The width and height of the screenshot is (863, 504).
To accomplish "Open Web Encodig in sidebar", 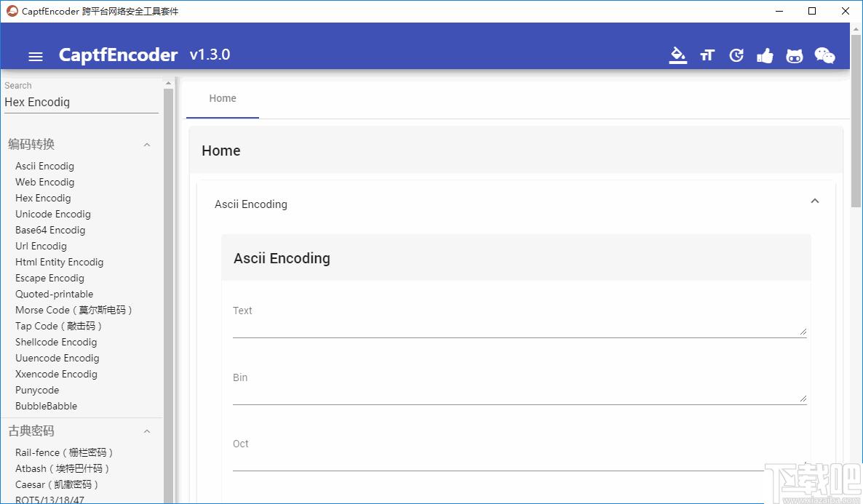I will tap(44, 182).
